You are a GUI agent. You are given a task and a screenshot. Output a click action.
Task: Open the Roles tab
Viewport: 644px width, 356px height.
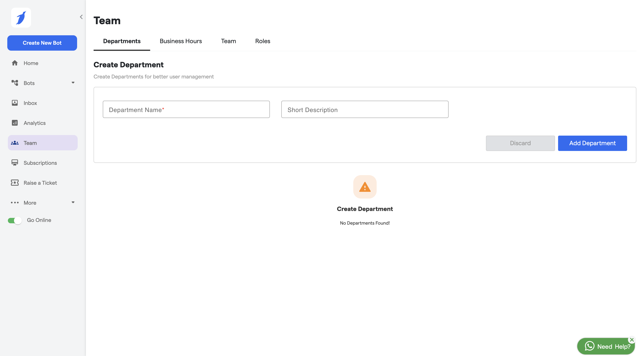263,41
